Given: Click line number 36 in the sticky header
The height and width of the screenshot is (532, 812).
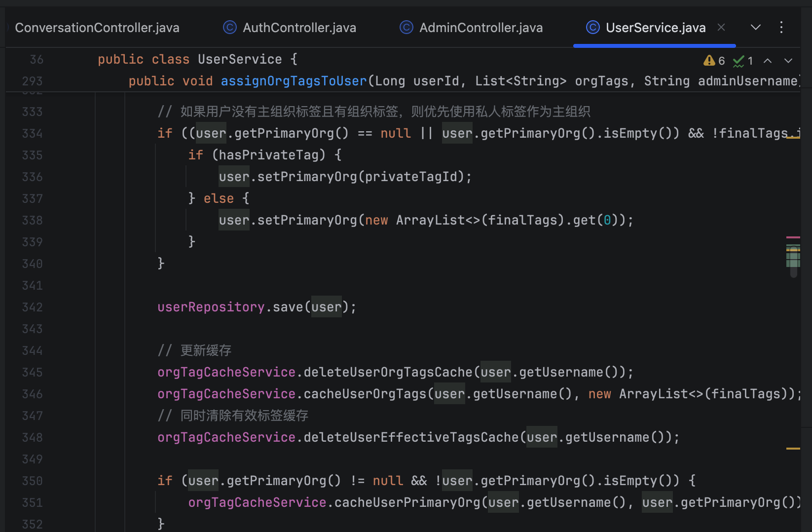Looking at the screenshot, I should tap(37, 60).
